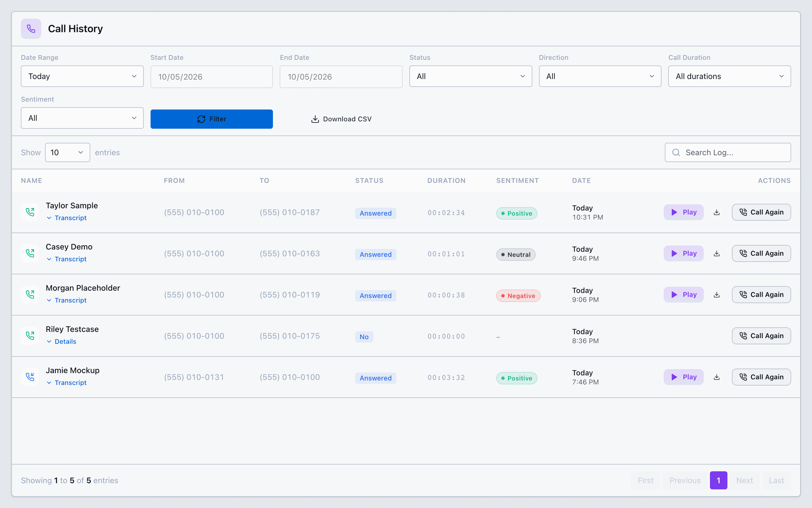
Task: Download the recording for Jamie Mockup's call
Action: [x=717, y=377]
